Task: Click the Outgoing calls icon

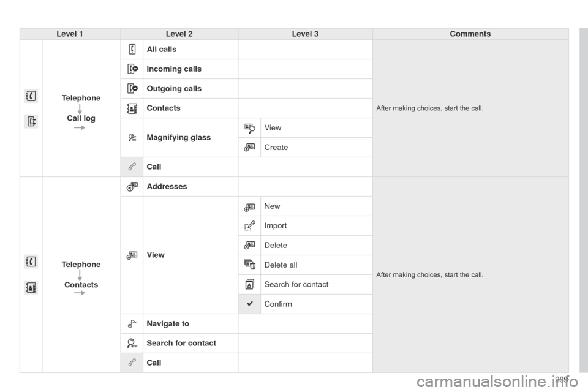Action: point(132,89)
